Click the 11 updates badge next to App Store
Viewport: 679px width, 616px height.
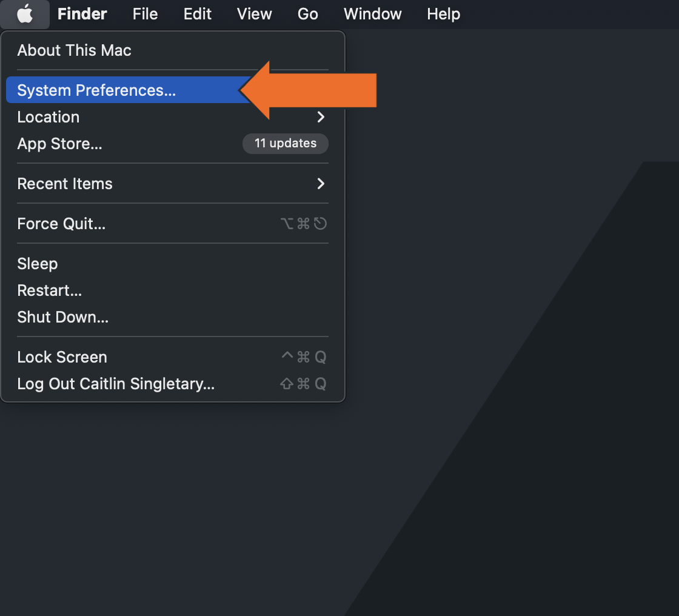(285, 144)
